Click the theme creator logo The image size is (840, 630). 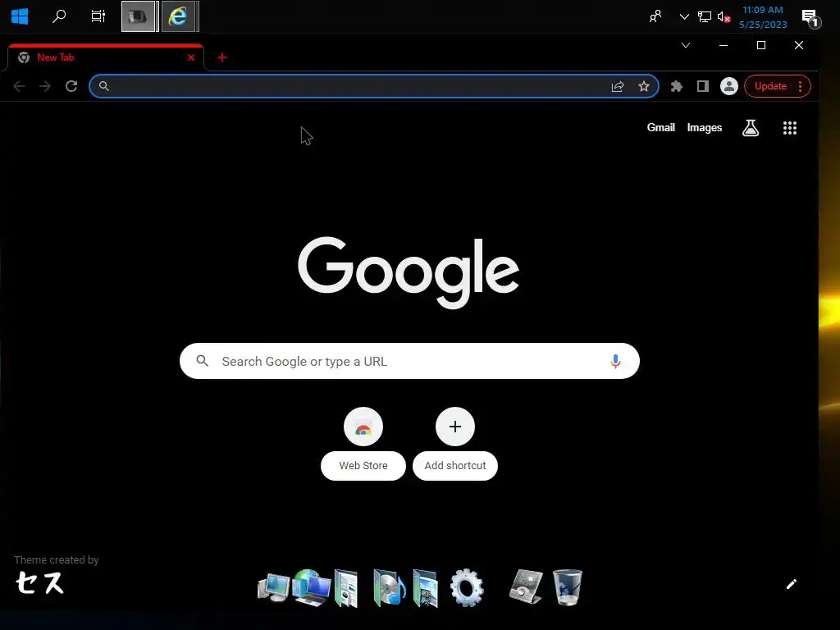pyautogui.click(x=39, y=582)
